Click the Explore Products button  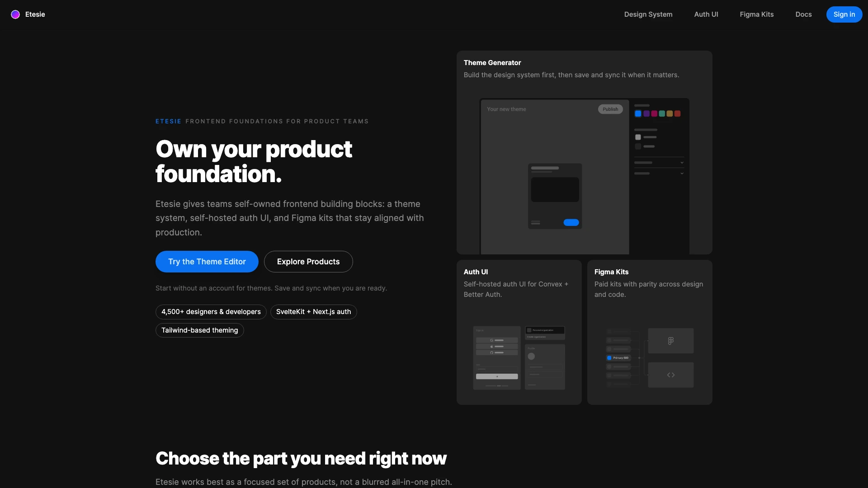[x=308, y=262]
